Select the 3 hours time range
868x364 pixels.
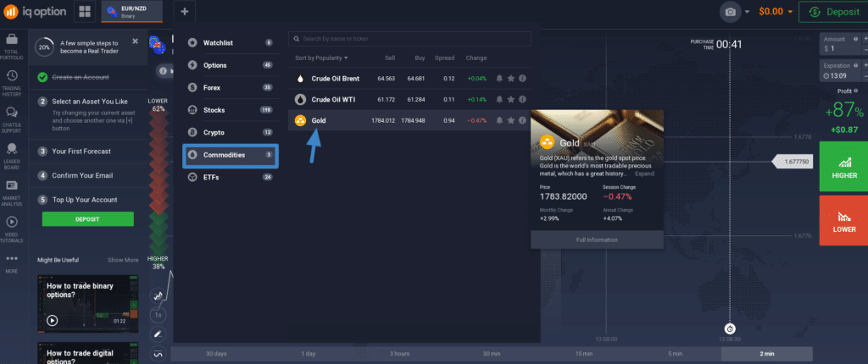point(400,354)
